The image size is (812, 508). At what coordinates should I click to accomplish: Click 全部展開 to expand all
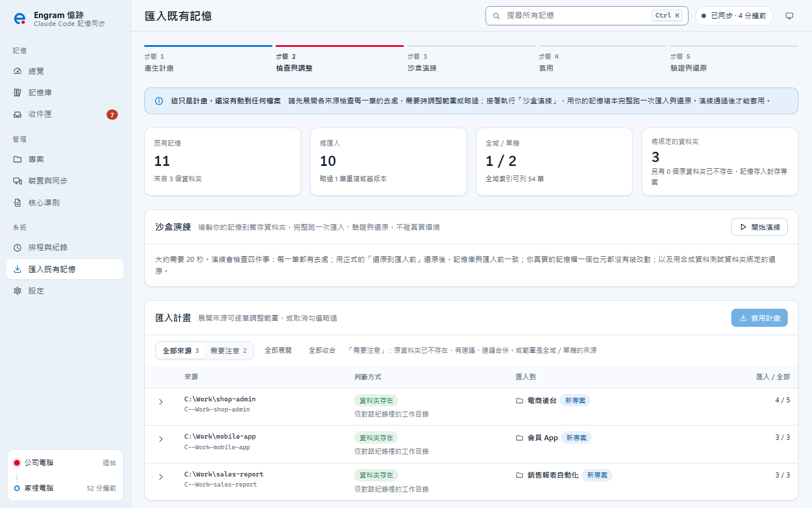tap(278, 351)
